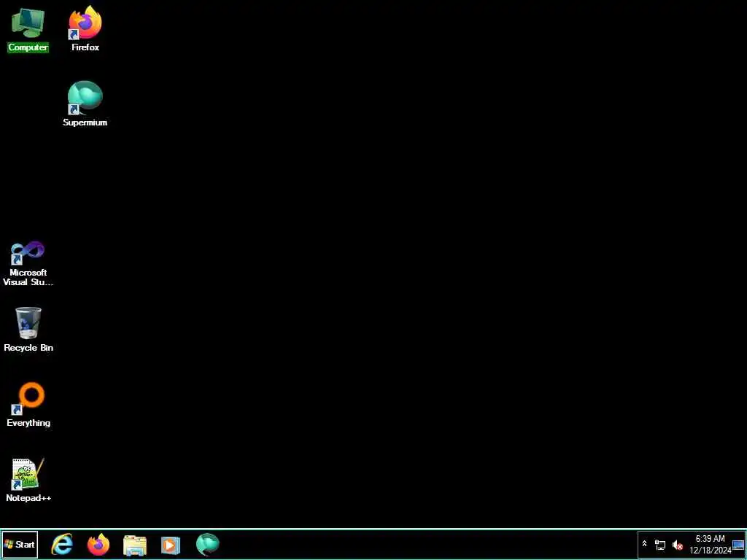Launch Internet Explorer from the taskbar
Screen dimensions: 747x560
[62, 544]
